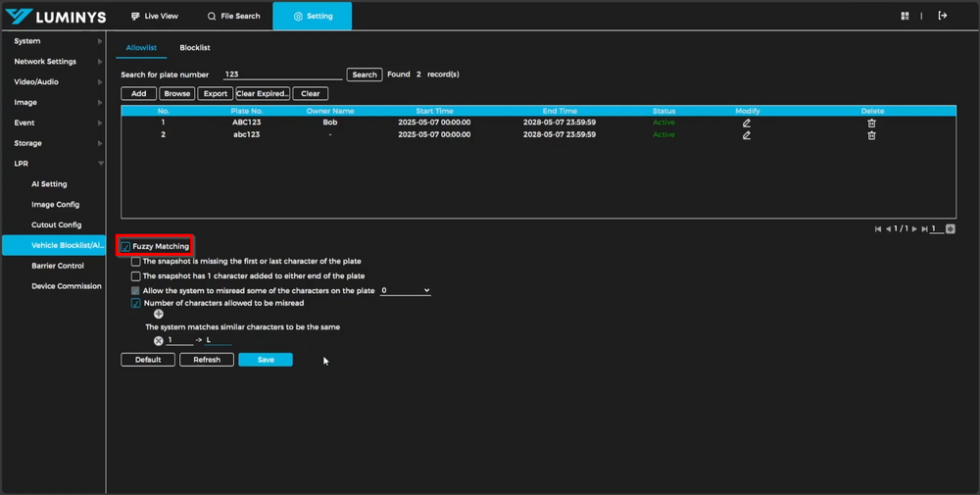The height and width of the screenshot is (495, 980).
Task: Click the trash icon for plate abc123
Action: coord(872,135)
